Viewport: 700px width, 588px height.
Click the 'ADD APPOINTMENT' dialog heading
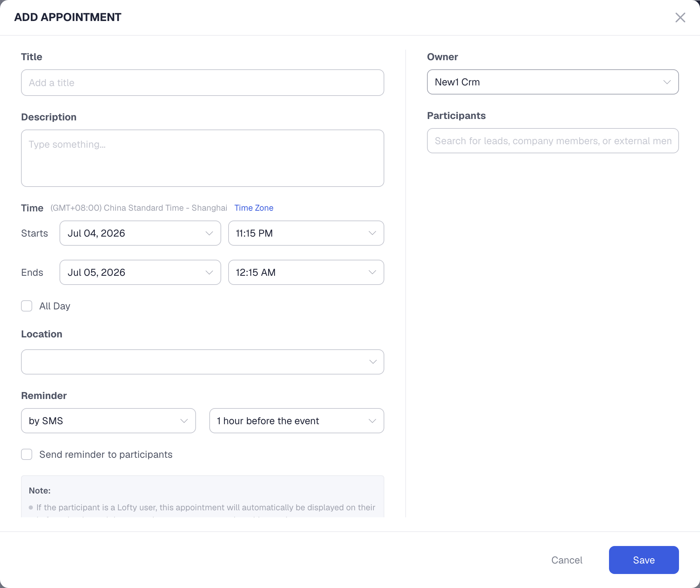[x=68, y=17]
